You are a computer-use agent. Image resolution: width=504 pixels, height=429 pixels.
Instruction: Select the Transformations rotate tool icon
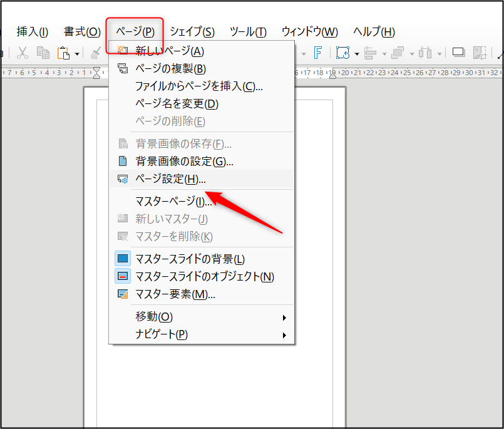342,53
